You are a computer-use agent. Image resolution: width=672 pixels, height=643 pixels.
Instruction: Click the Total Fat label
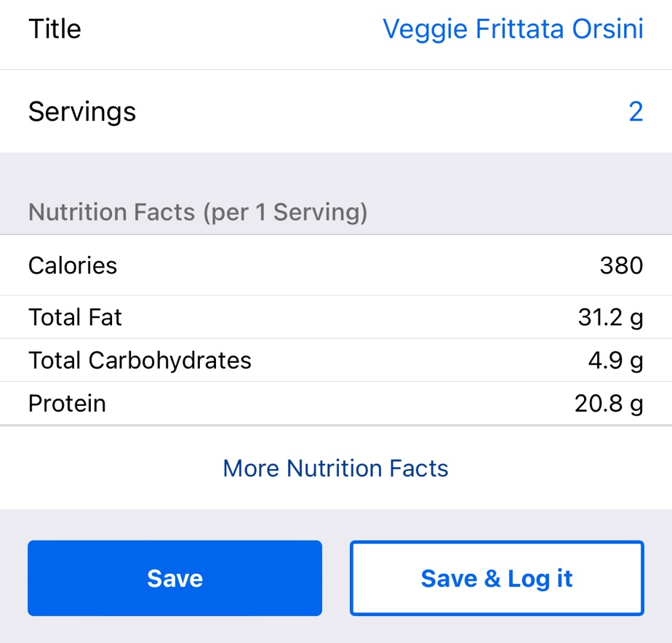tap(75, 317)
